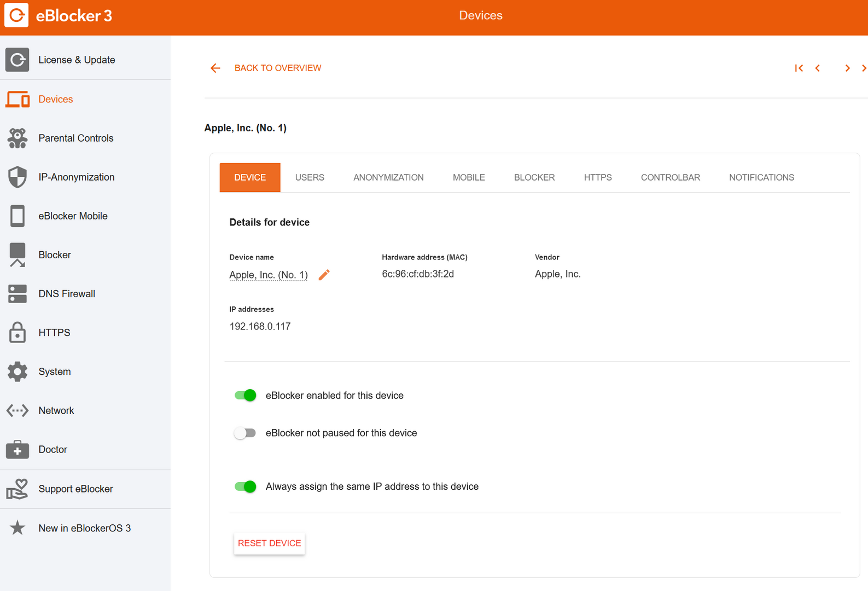Click the back arrow icon
This screenshot has width=868, height=591.
pyautogui.click(x=215, y=68)
